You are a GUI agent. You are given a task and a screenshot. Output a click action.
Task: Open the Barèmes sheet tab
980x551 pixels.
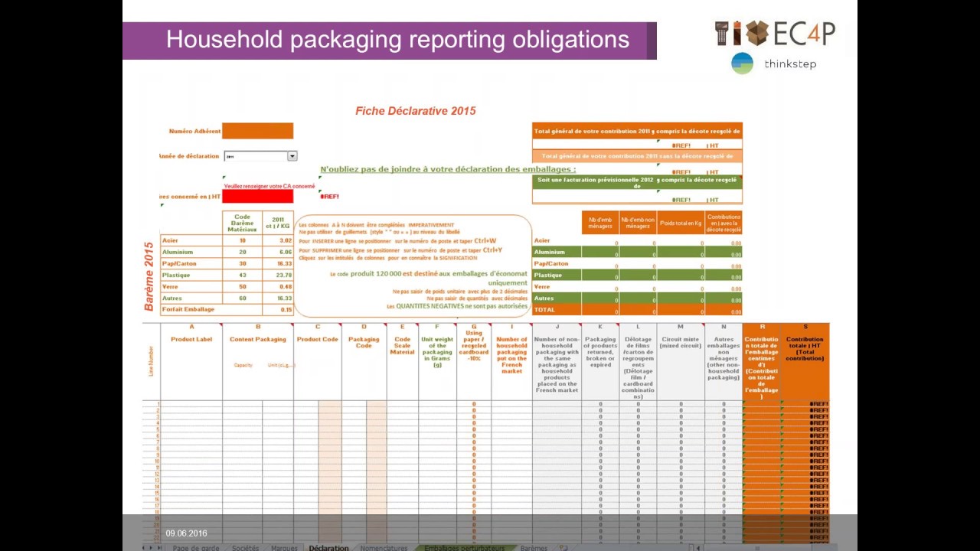click(x=534, y=548)
